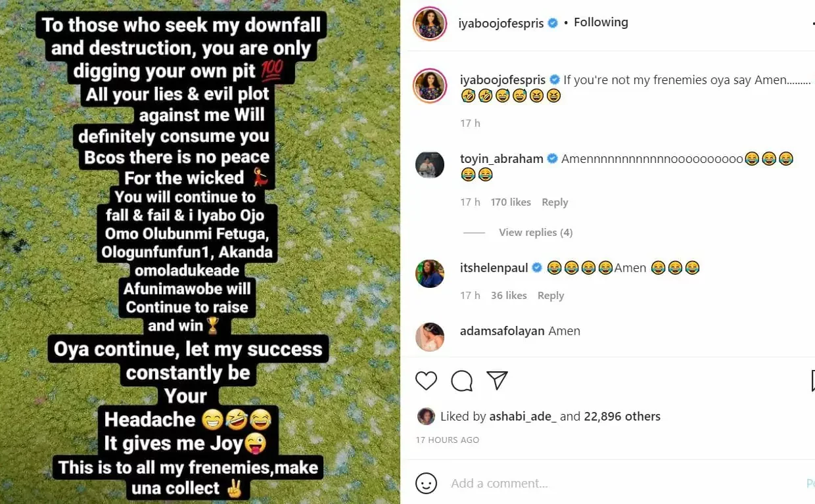Show the 36 likes on itshelenpaul's comment
Image resolution: width=815 pixels, height=504 pixels.
point(509,296)
